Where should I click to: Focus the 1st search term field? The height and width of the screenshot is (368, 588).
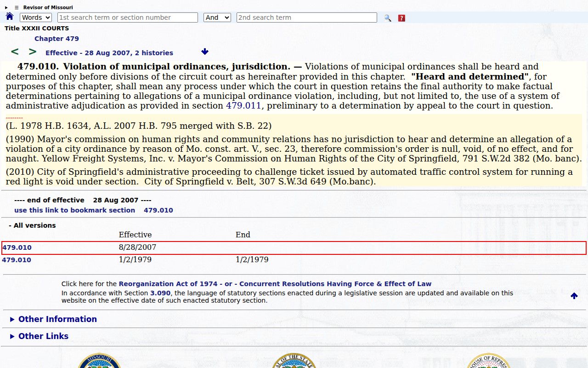click(x=128, y=17)
